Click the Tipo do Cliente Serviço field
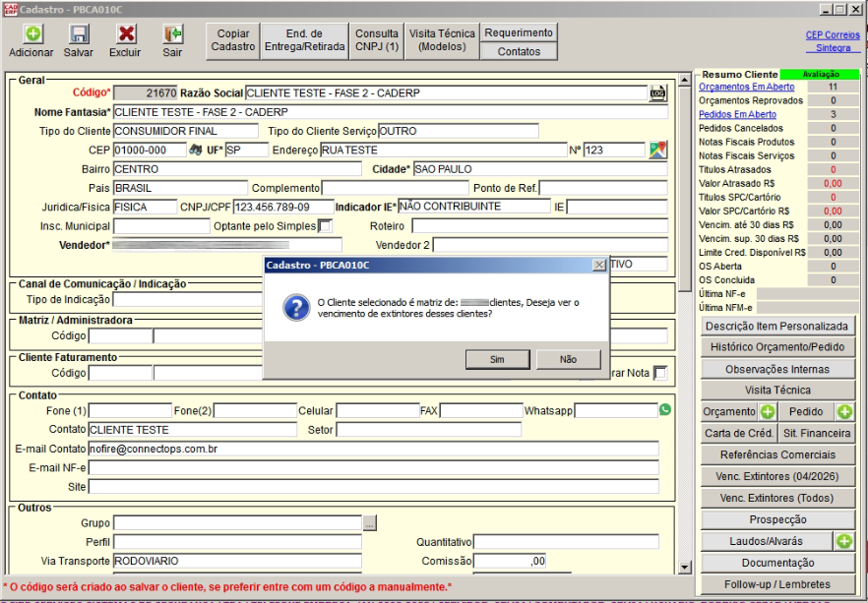 (x=458, y=131)
